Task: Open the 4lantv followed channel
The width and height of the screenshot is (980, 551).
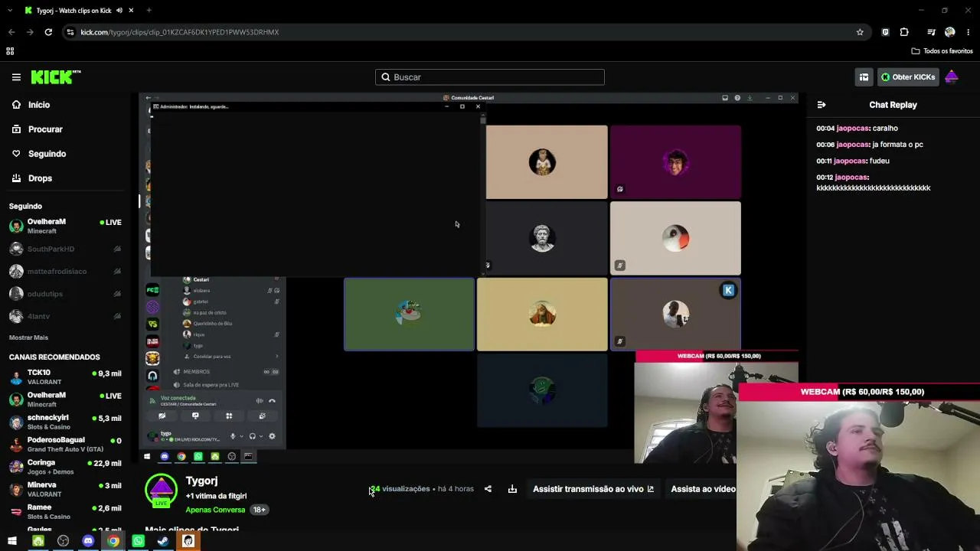Action: (x=66, y=316)
